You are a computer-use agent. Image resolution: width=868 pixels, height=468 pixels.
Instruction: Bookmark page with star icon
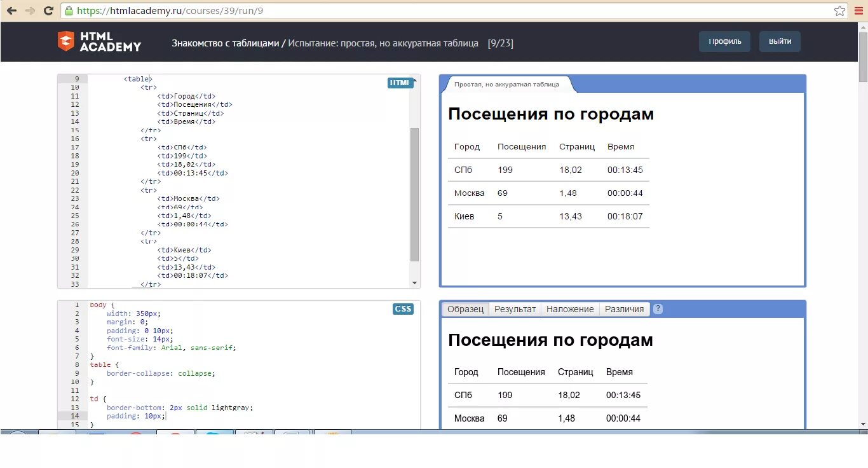(x=839, y=10)
